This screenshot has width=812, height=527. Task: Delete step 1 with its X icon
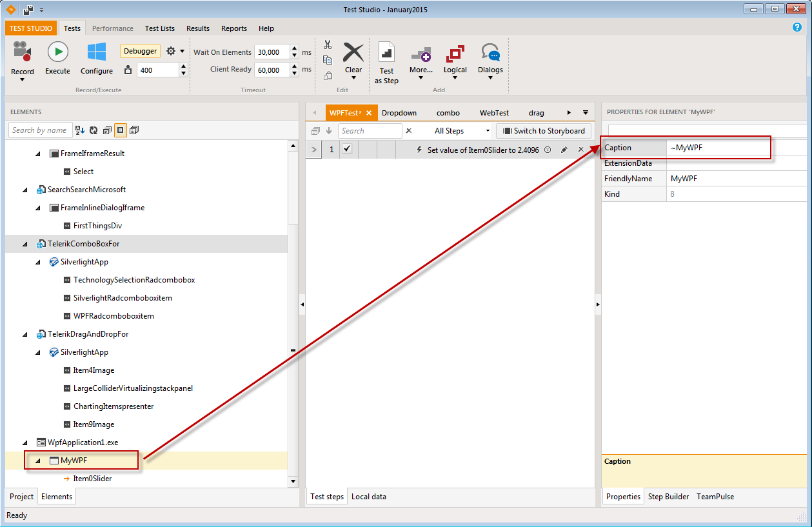tap(580, 150)
